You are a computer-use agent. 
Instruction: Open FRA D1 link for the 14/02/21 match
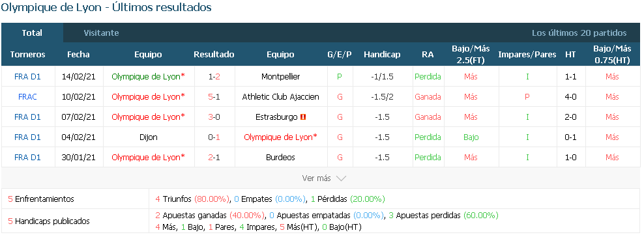[x=27, y=76]
